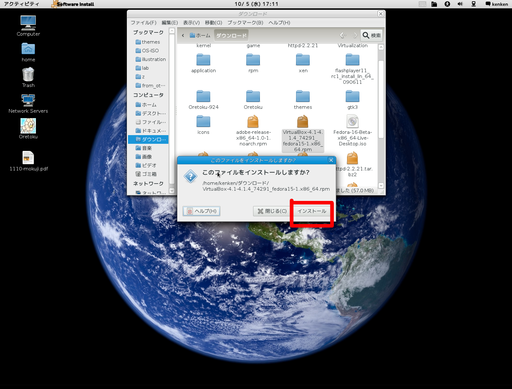Click the Install button in the dialog
The height and width of the screenshot is (389, 512).
coord(312,211)
